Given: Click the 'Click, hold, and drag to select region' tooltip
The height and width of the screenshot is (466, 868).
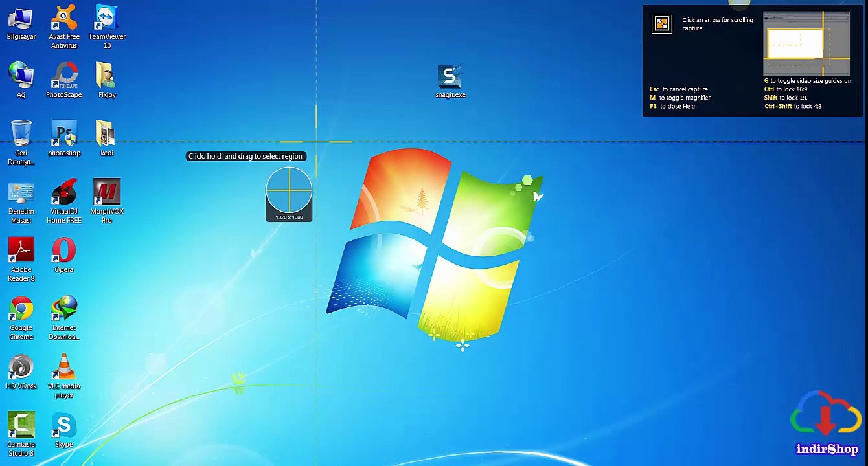Looking at the screenshot, I should coord(246,156).
